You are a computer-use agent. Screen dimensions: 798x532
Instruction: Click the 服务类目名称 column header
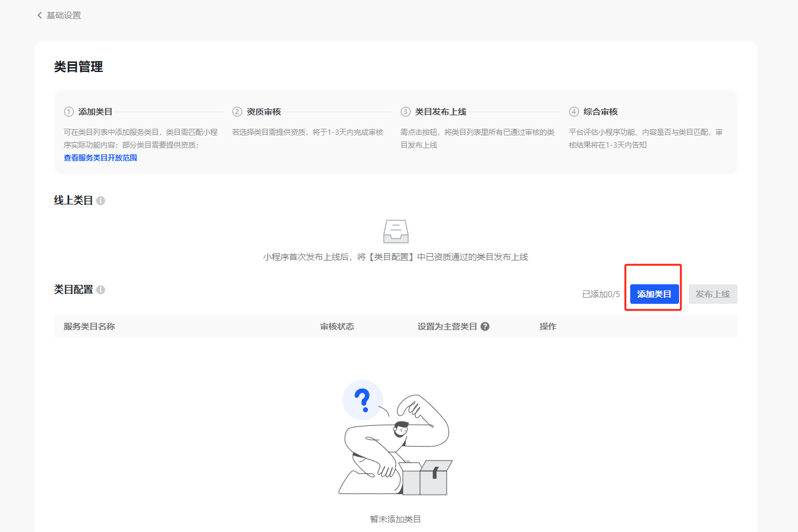pyautogui.click(x=89, y=326)
